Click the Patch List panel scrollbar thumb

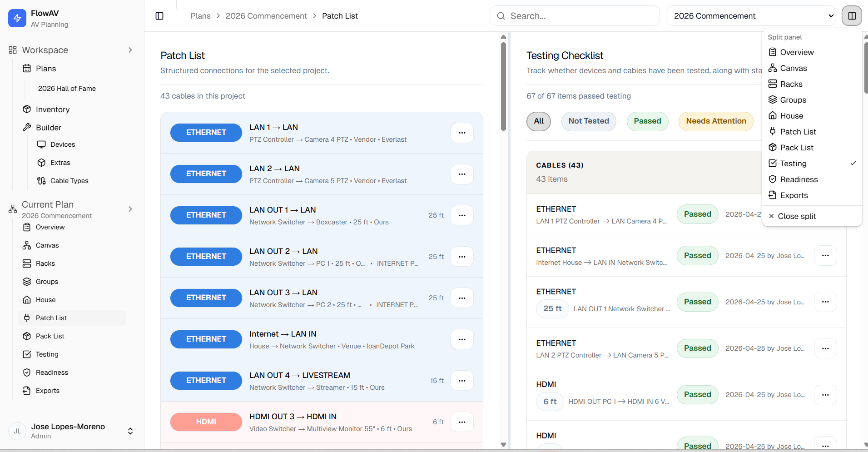point(503,86)
